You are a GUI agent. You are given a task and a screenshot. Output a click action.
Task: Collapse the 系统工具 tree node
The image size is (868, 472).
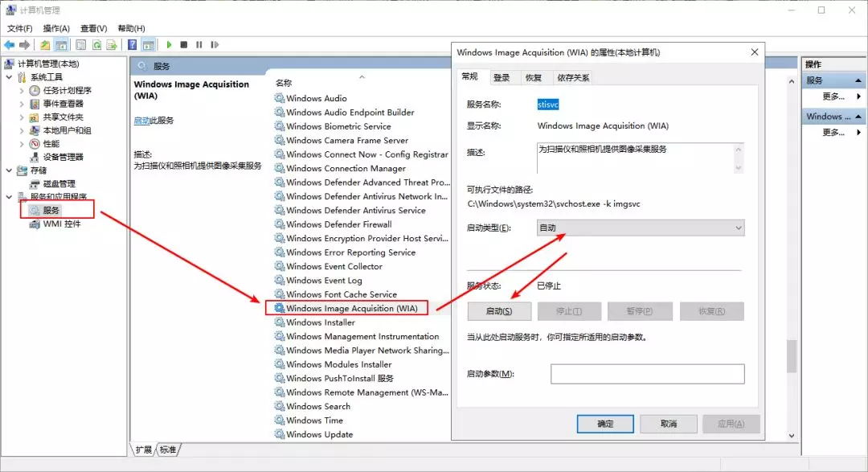(10, 77)
